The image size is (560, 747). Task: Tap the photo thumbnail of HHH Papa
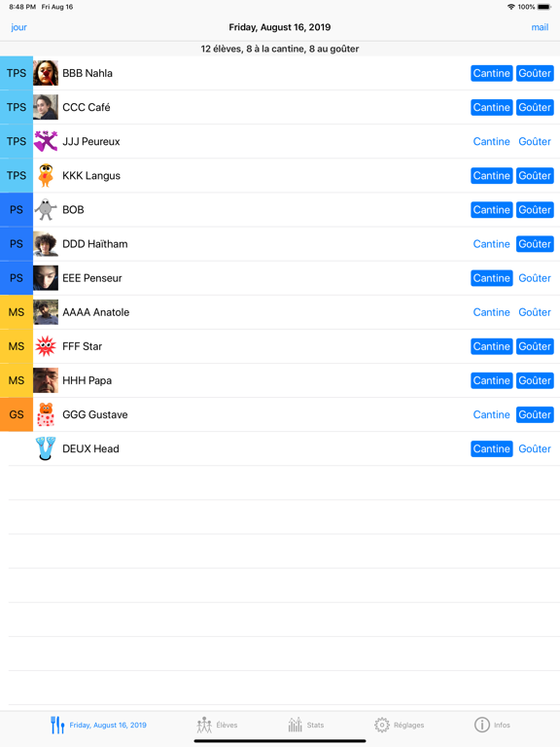point(46,380)
